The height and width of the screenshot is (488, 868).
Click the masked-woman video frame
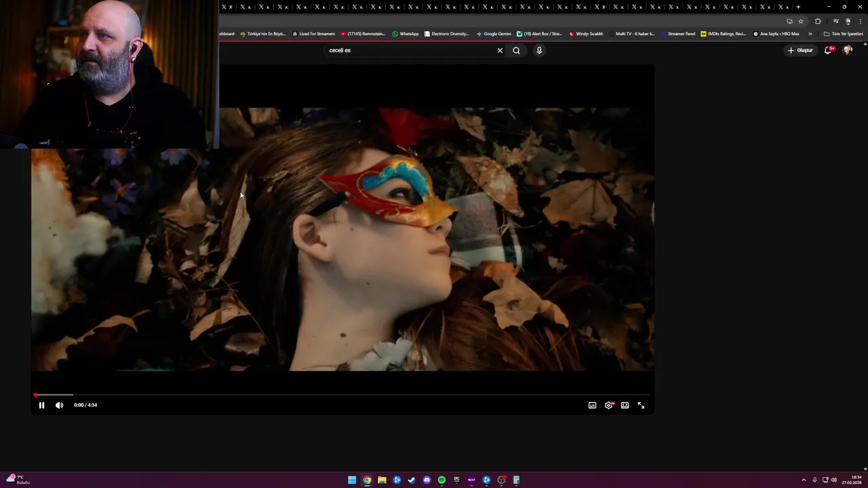[342, 239]
